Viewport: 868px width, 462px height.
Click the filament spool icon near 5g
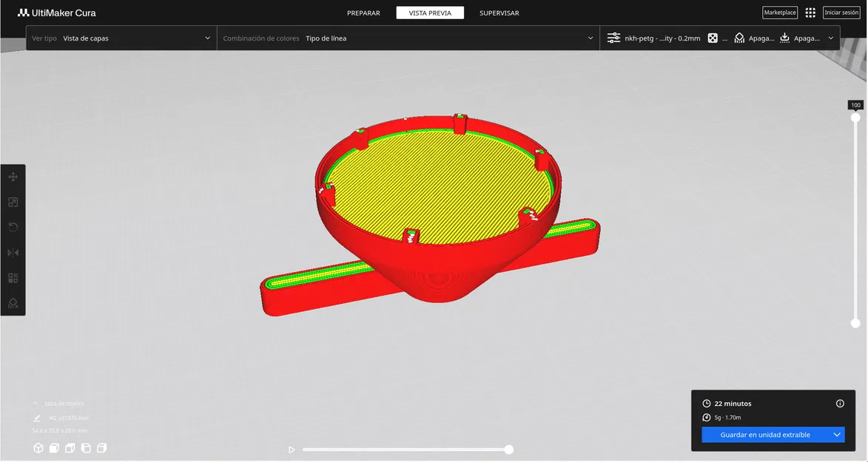tap(707, 418)
